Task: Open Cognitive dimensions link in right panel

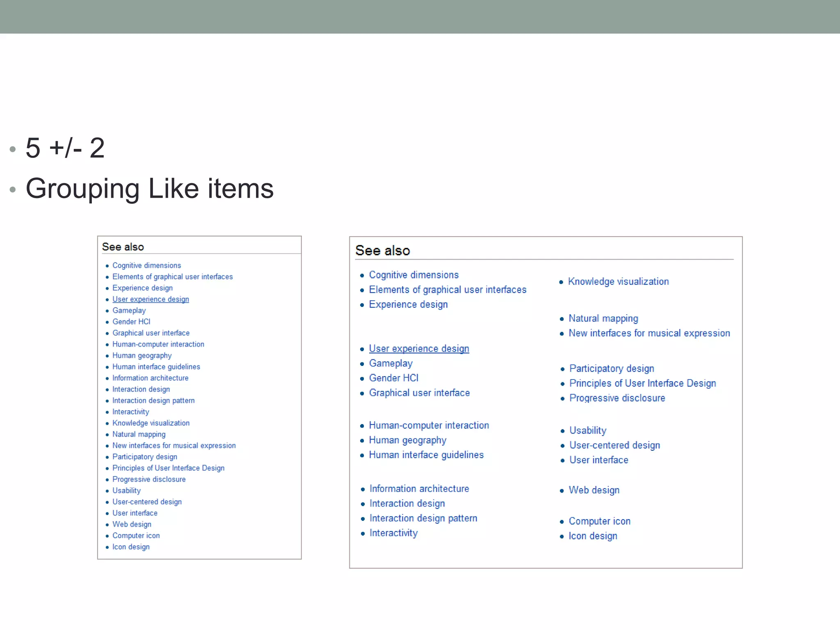Action: pos(413,275)
